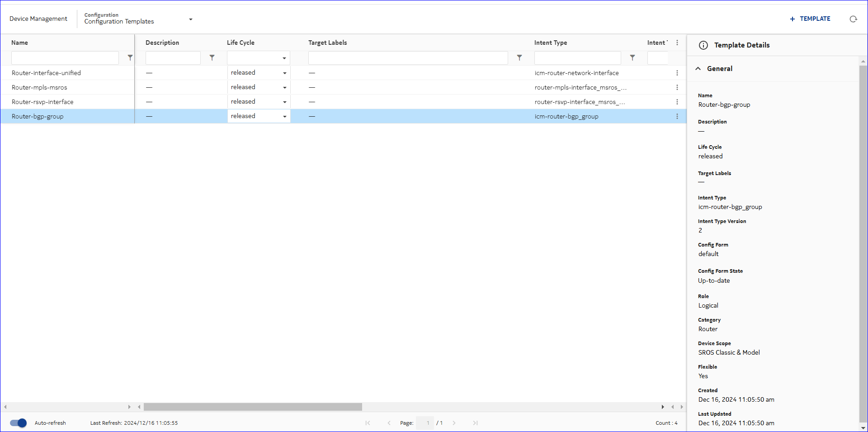The image size is (868, 432).
Task: Open row actions menu for Router-interface-unified
Action: pos(677,73)
